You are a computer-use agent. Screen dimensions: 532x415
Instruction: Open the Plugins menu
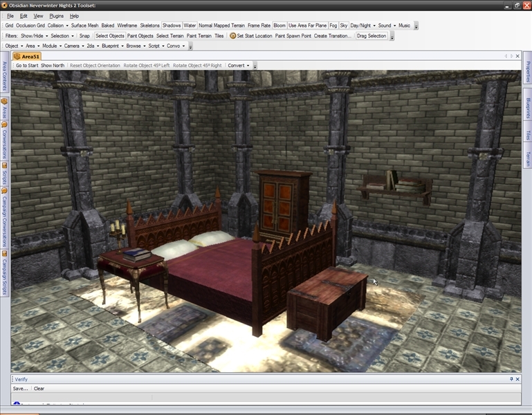click(57, 15)
